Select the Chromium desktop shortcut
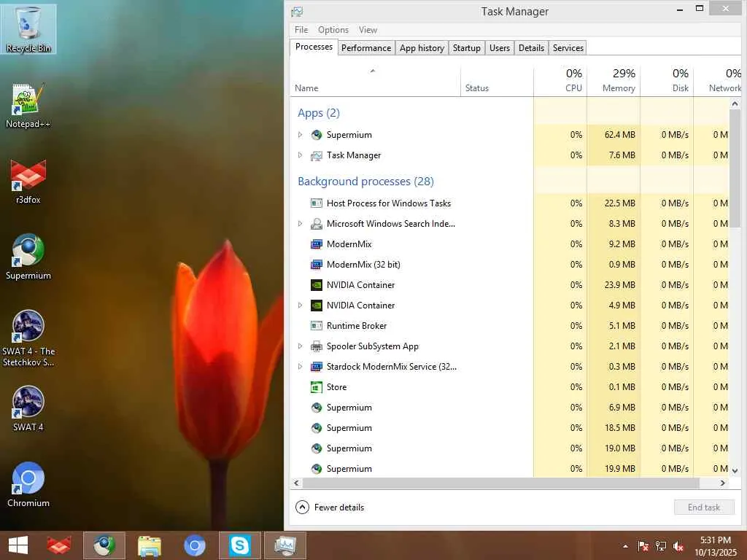This screenshot has height=560, width=747. (28, 485)
